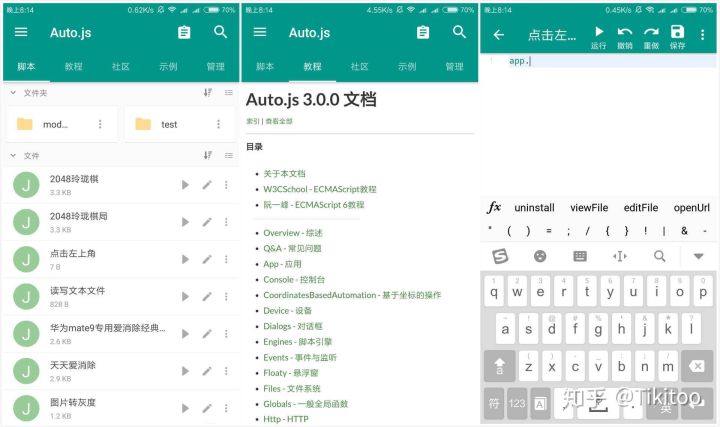Screen dimensions: 720x427
Task: Open the CoordinatesBasedAutomation doc link
Action: pos(352,295)
